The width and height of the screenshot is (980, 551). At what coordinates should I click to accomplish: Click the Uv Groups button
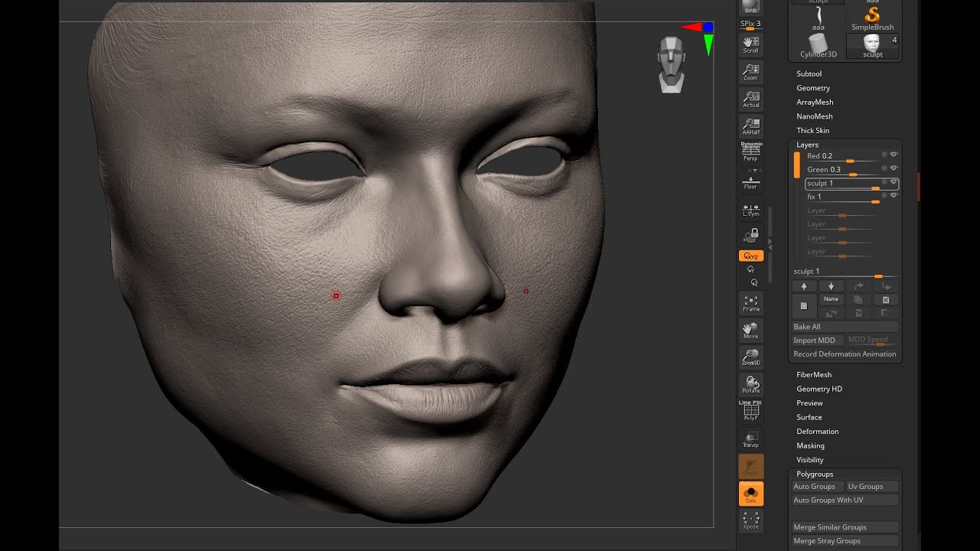(x=872, y=486)
